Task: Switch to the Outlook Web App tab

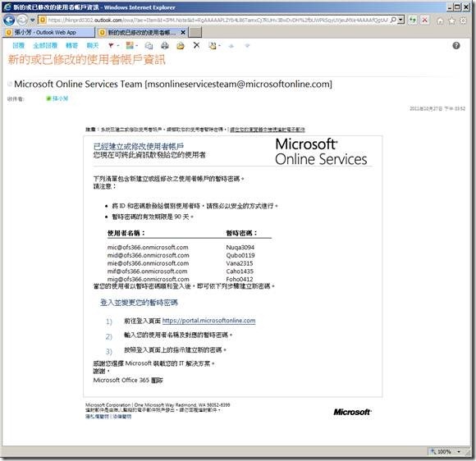Action: 49,32
